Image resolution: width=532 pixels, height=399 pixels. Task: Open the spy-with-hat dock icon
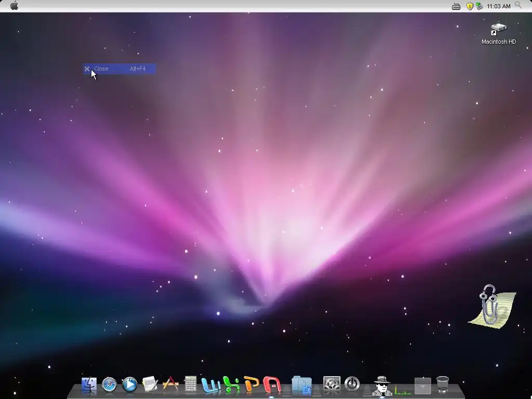[x=382, y=386]
